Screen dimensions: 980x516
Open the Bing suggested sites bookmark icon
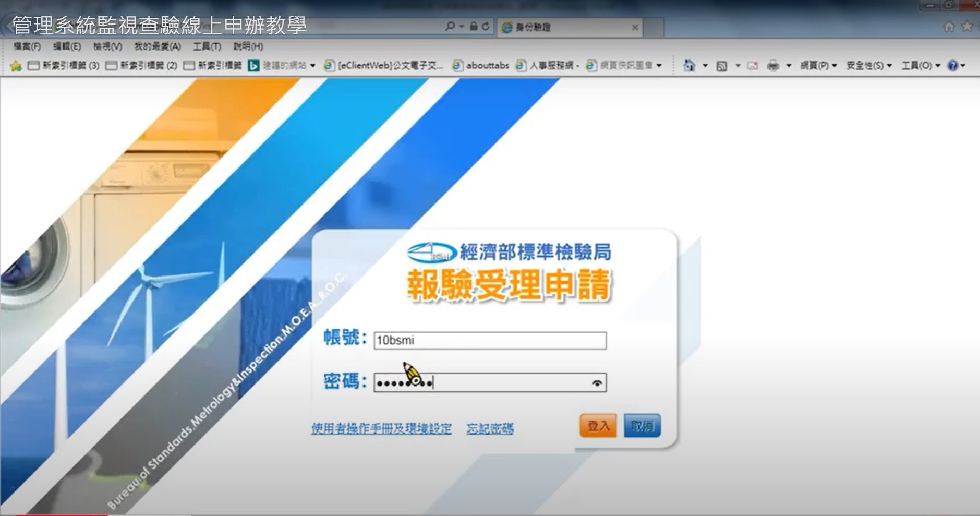click(253, 66)
